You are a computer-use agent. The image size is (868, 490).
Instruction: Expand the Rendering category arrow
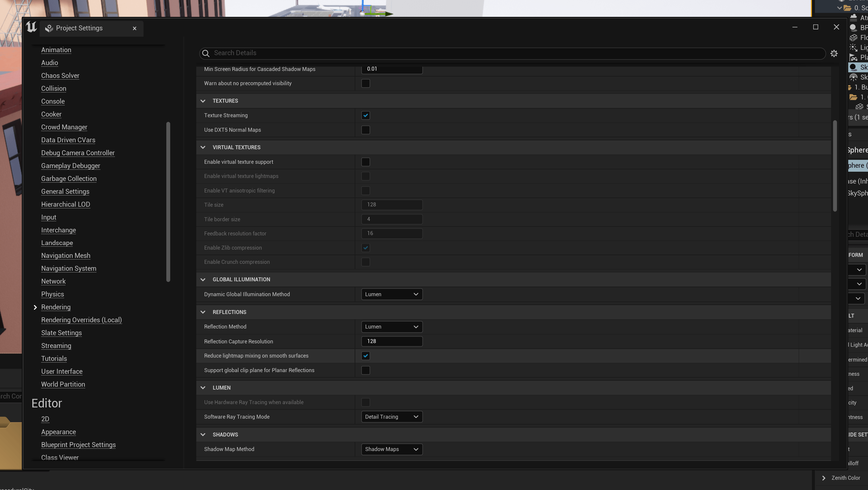pos(35,307)
